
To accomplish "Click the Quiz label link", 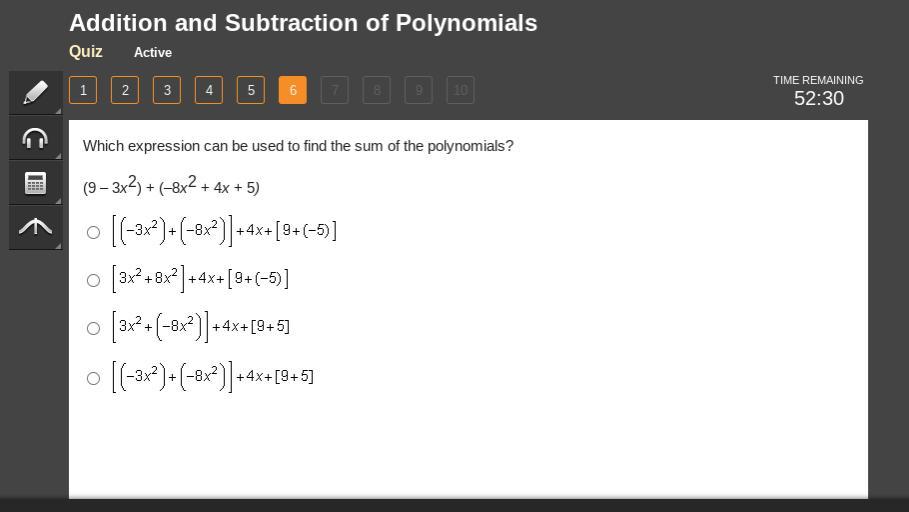I will pyautogui.click(x=86, y=51).
